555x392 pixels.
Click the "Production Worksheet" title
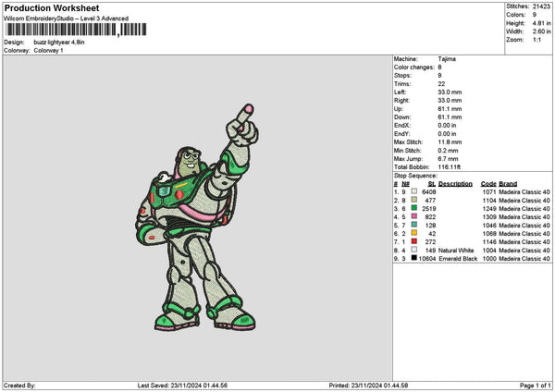(52, 8)
